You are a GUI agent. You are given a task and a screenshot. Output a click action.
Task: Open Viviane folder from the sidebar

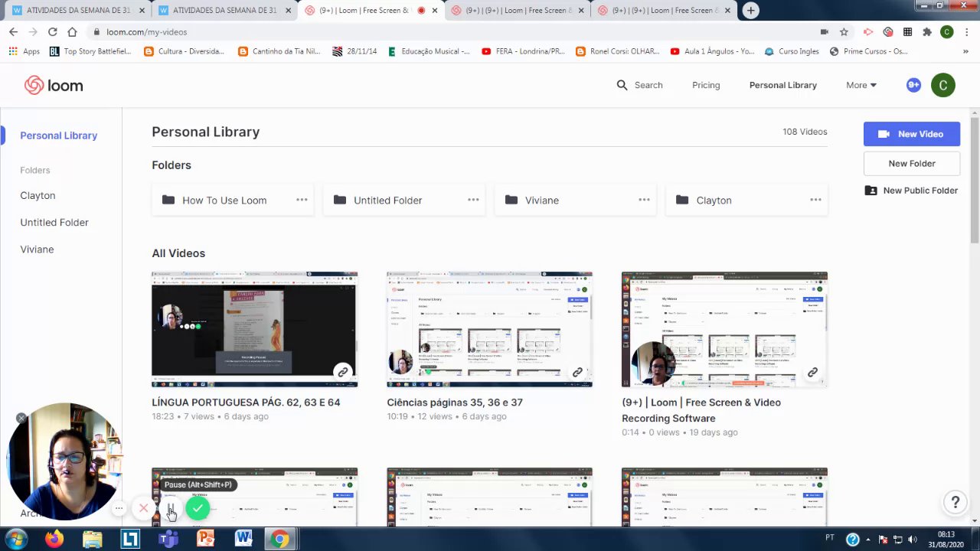pyautogui.click(x=37, y=249)
